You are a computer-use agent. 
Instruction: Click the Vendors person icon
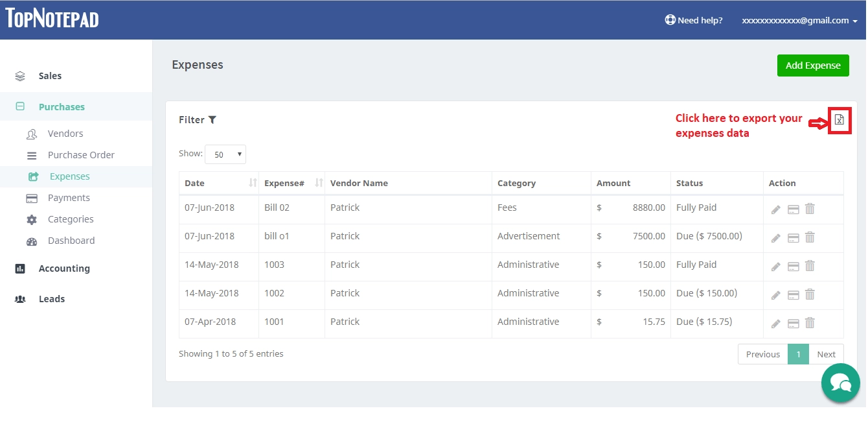pos(32,134)
